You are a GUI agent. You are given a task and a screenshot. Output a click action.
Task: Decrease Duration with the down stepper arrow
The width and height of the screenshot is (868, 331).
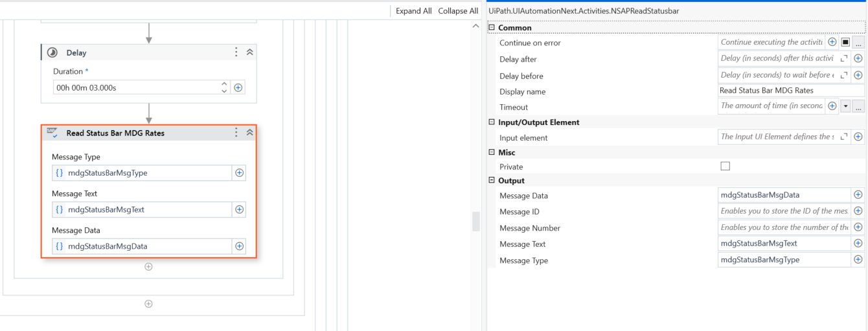[224, 91]
